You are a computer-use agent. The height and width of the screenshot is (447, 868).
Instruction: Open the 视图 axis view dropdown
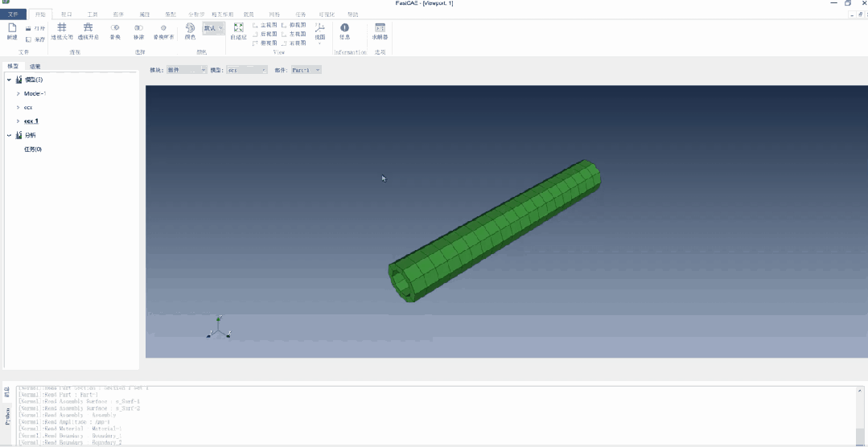[x=320, y=33]
